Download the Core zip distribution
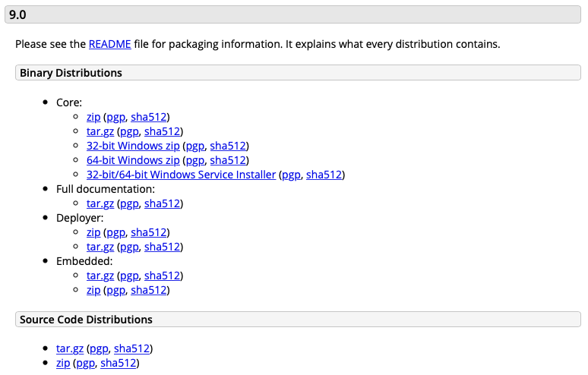The image size is (588, 375). (93, 117)
